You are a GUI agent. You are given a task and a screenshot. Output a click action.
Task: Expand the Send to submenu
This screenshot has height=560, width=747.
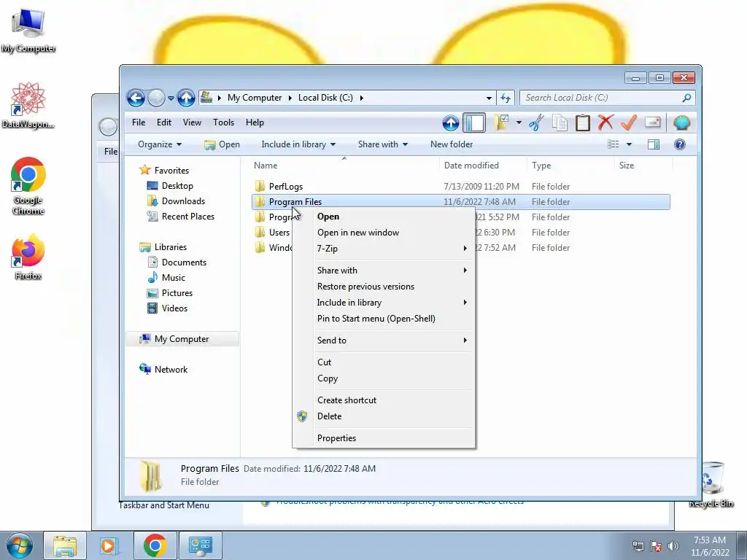(384, 341)
